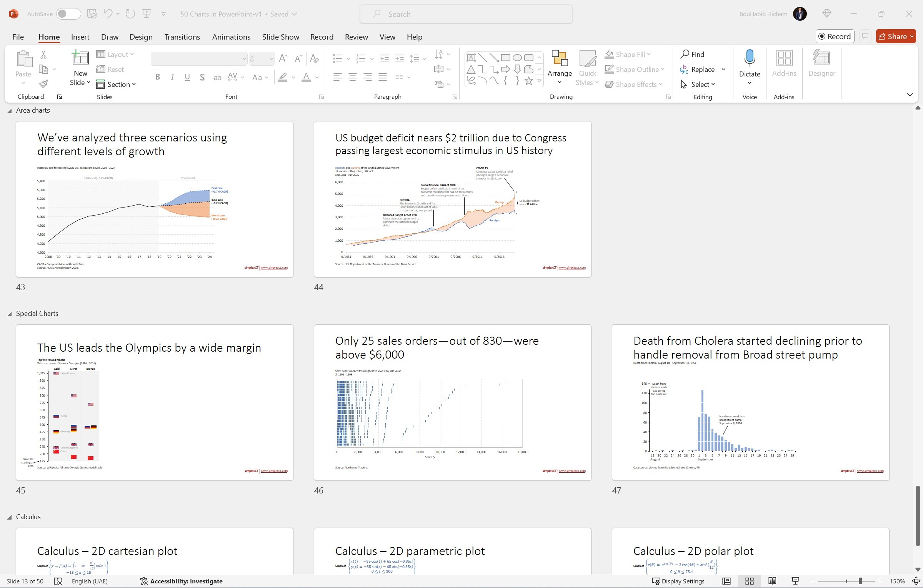Click the Dictate microphone icon
The image size is (923, 588).
tap(749, 58)
